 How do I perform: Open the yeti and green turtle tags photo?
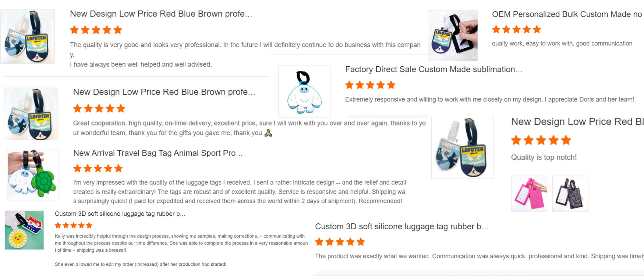point(33,174)
